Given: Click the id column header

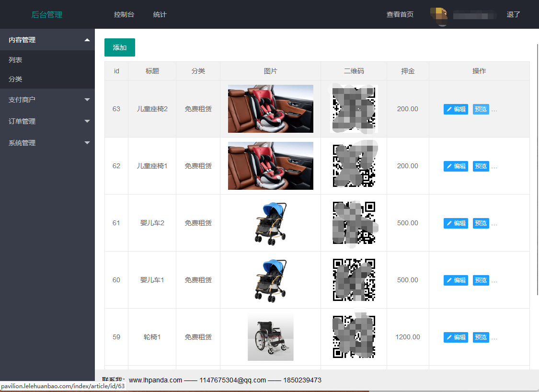Looking at the screenshot, I should click(x=116, y=71).
